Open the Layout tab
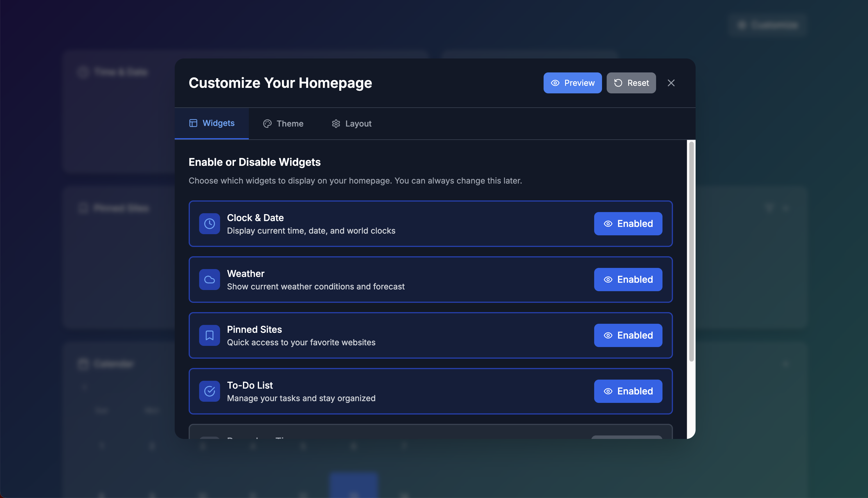Viewport: 868px width, 498px height. pos(352,123)
